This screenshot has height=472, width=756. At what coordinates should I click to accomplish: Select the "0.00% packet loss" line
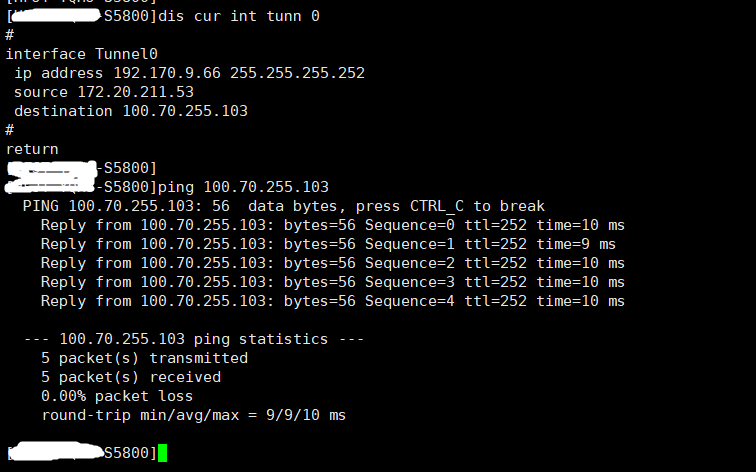117,396
